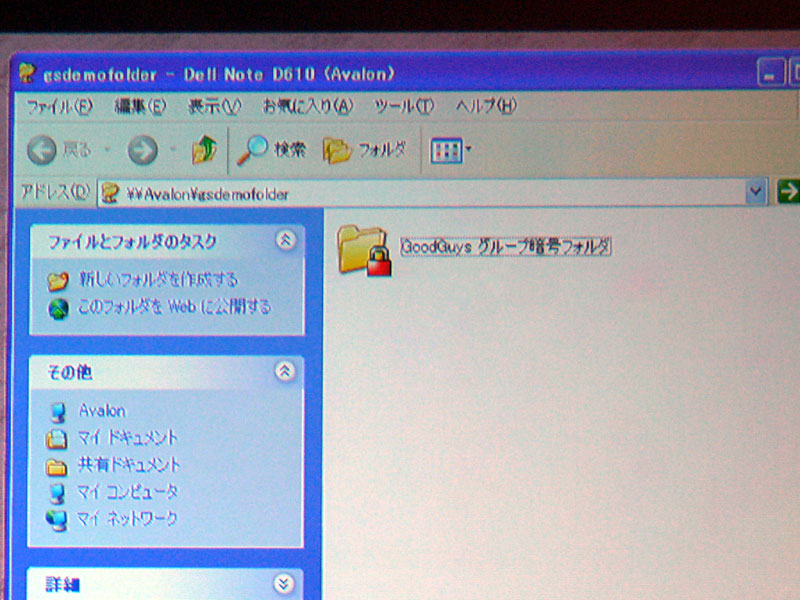Collapse the ファイルとフォルダのタスク panel
The height and width of the screenshot is (600, 800).
[286, 240]
